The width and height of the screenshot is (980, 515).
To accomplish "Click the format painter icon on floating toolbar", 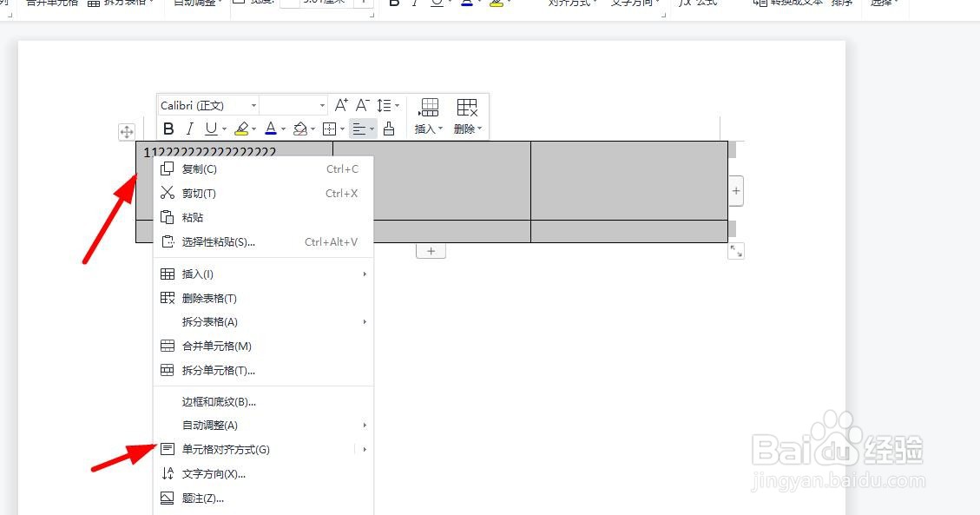I will click(389, 129).
